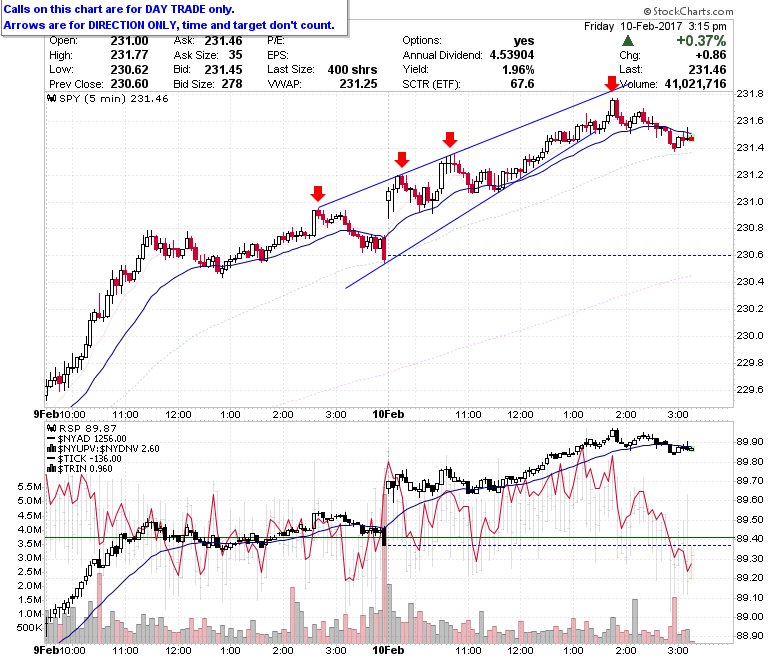The width and height of the screenshot is (780, 659).
Task: Click the DAY TRADE only note line
Action: pyautogui.click(x=119, y=9)
